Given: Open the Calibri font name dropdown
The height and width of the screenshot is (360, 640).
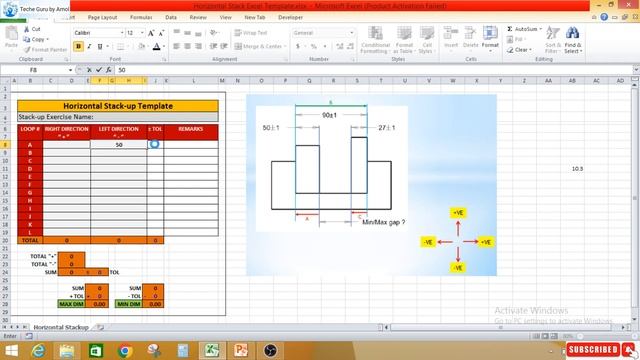Looking at the screenshot, I should point(122,33).
